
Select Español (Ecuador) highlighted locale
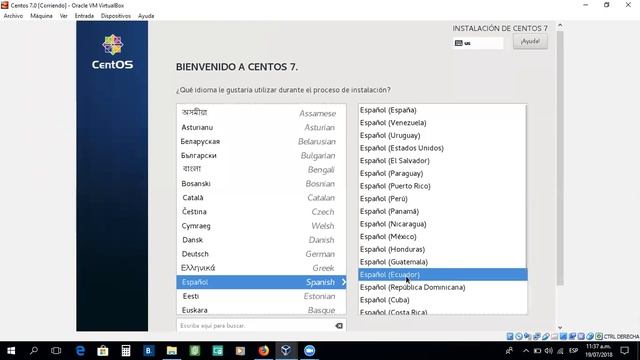pyautogui.click(x=442, y=275)
